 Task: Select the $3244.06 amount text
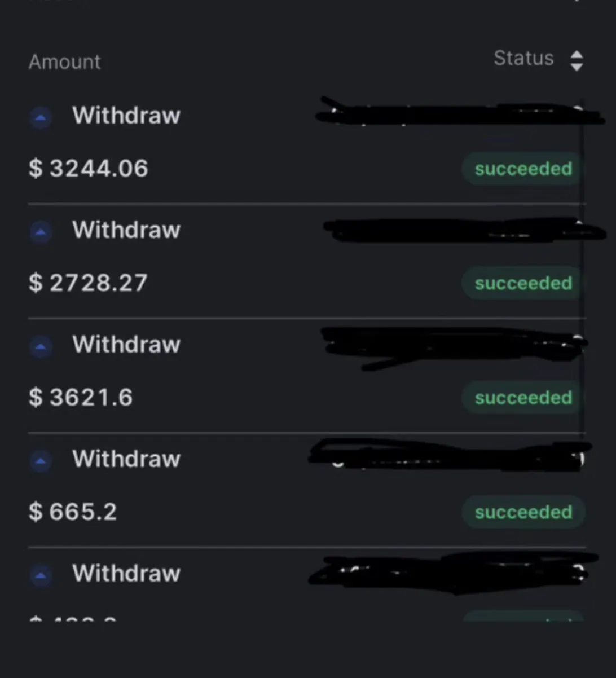(89, 168)
